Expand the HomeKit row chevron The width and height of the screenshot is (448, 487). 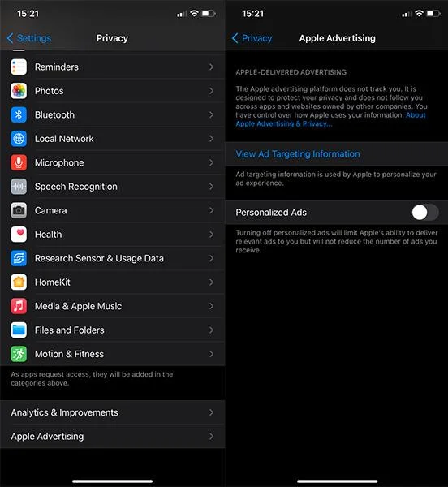pyautogui.click(x=212, y=282)
